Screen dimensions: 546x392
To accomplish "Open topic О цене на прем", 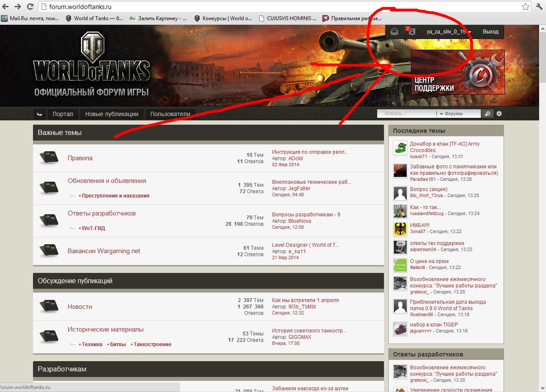I will [x=429, y=261].
